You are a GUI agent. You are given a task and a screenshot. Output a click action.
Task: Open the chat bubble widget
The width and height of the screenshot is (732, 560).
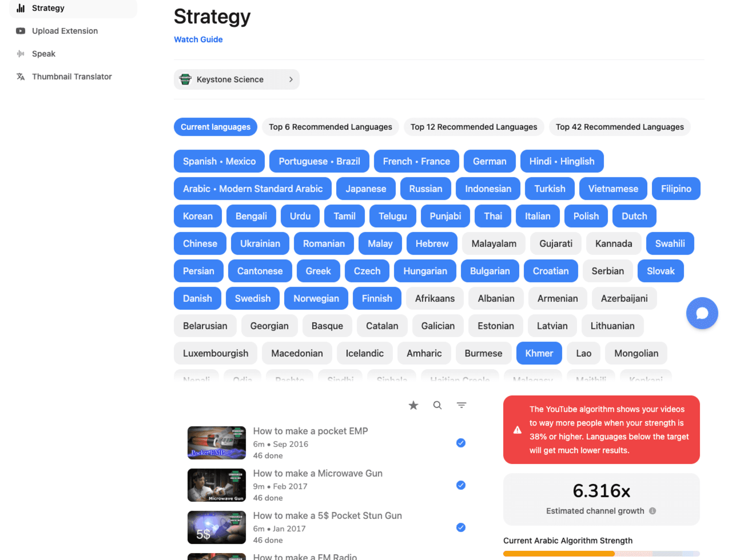point(702,313)
